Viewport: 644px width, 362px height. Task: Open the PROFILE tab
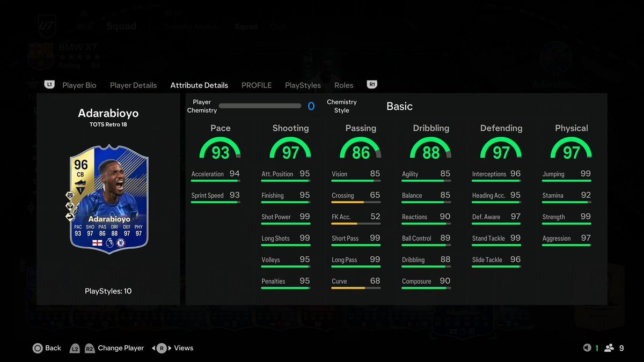(x=257, y=85)
